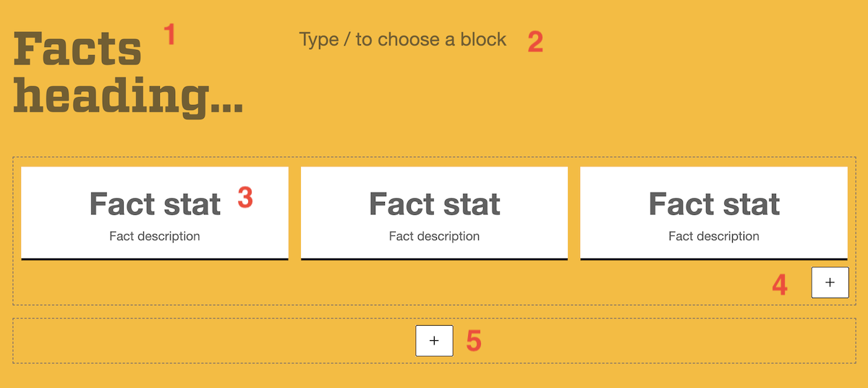Click the plus icon in the bottom dashed box
The height and width of the screenshot is (388, 868).
(434, 340)
